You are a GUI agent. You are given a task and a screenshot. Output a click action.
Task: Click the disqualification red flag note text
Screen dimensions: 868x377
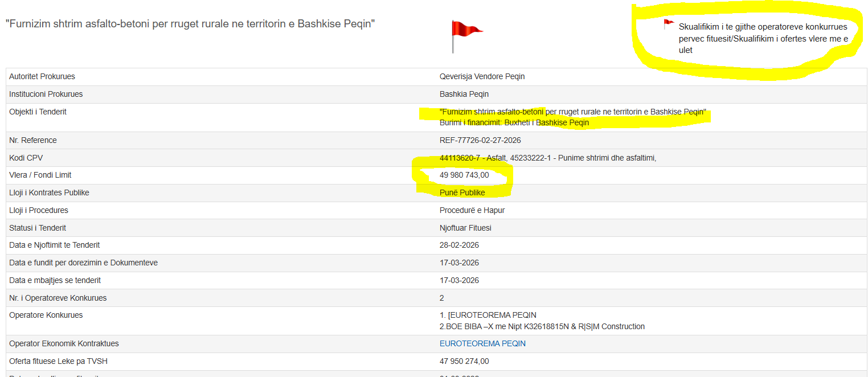pyautogui.click(x=763, y=38)
